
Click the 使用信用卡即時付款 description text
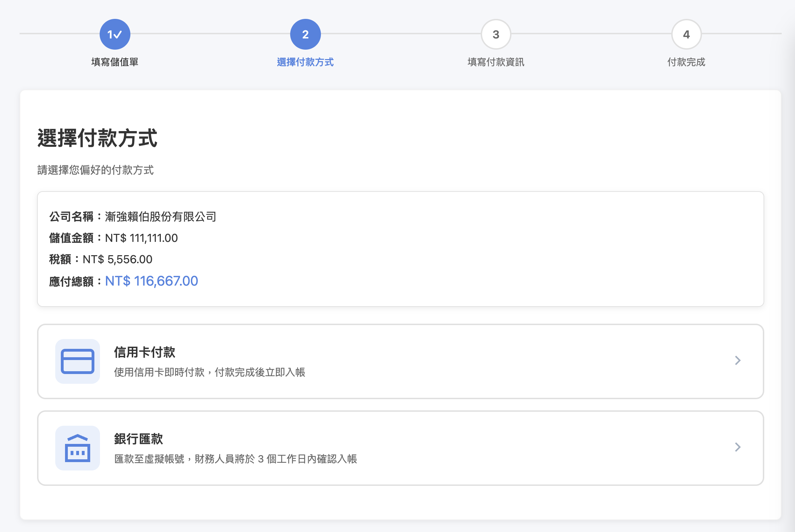(210, 372)
